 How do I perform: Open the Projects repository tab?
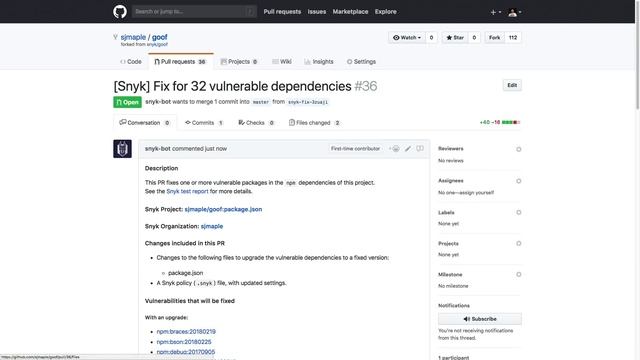click(239, 62)
